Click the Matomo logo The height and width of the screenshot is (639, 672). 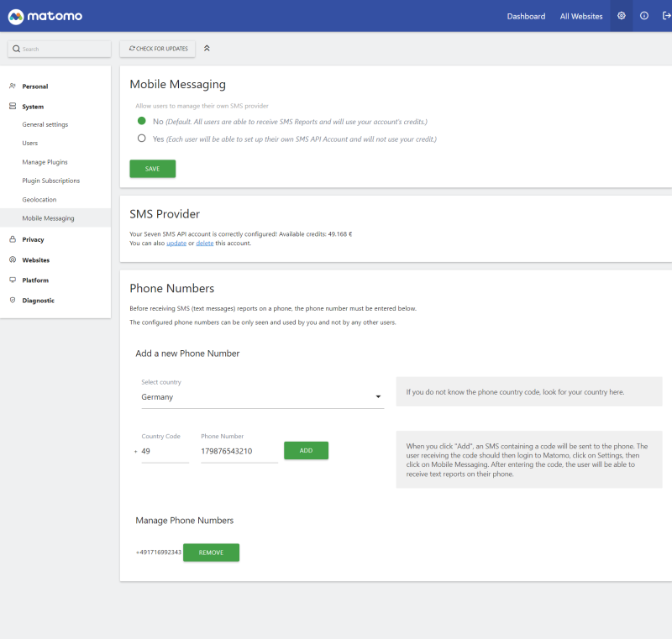coord(45,15)
